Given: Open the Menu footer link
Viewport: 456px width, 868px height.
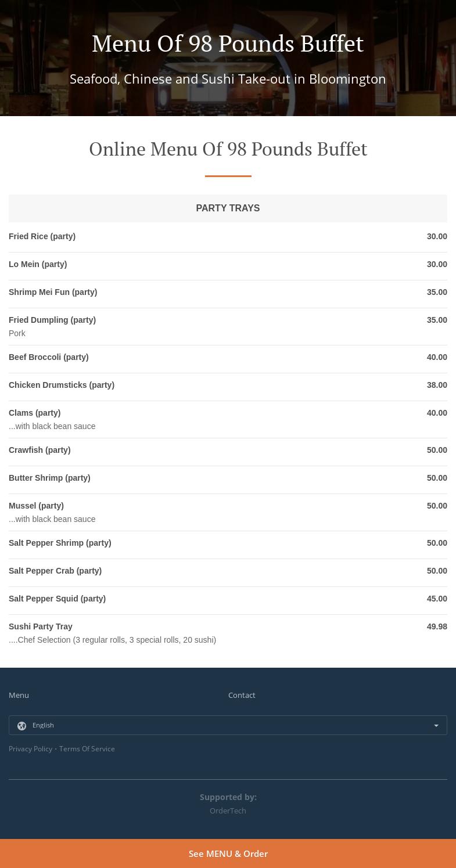Looking at the screenshot, I should tap(19, 695).
